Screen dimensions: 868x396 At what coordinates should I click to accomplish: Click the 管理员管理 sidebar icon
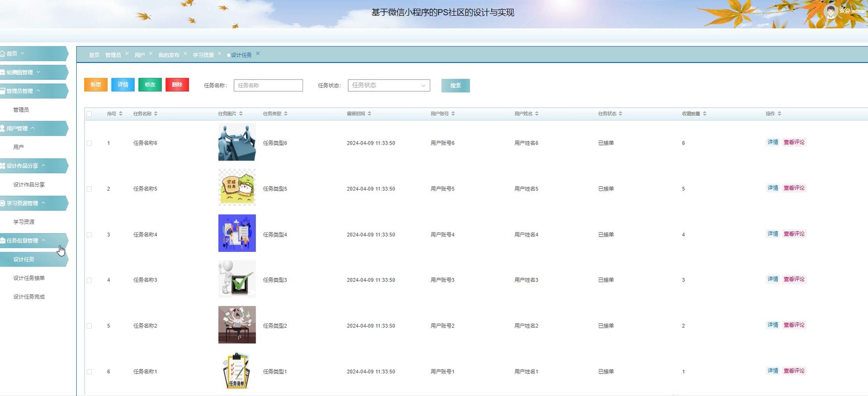2,91
